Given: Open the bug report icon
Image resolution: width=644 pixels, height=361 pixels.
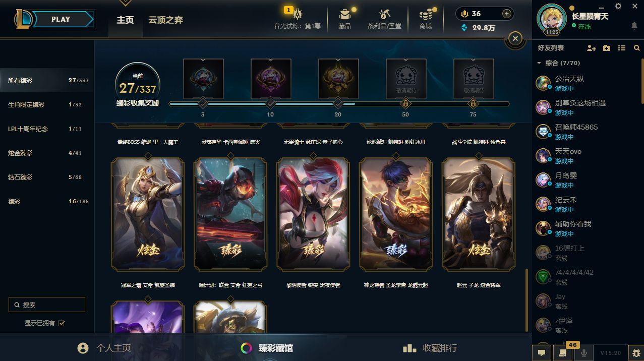Looking at the screenshot, I should point(636,353).
